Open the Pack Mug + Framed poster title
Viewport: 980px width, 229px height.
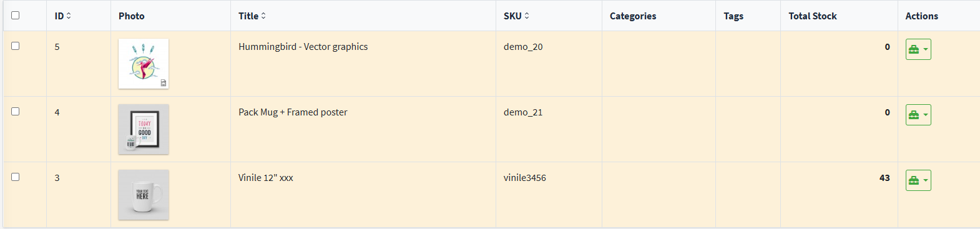coord(293,112)
